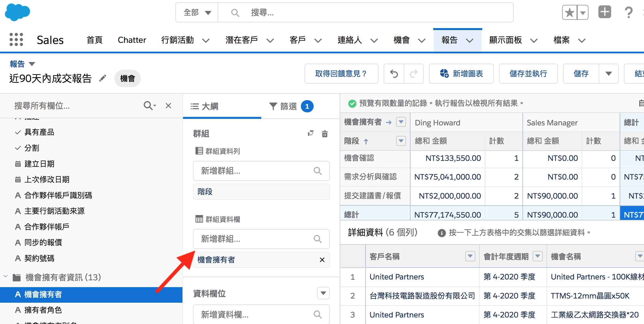Image resolution: width=644 pixels, height=324 pixels.
Task: Remove 機會擁有者 column group with X
Action: (x=322, y=260)
